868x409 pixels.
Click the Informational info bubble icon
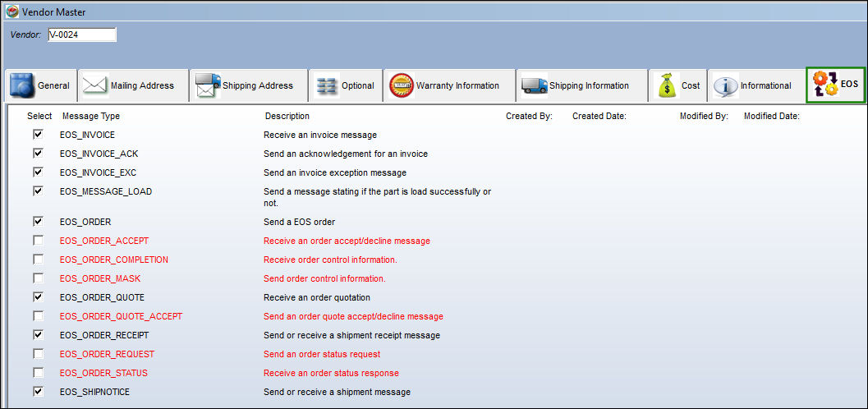(726, 85)
